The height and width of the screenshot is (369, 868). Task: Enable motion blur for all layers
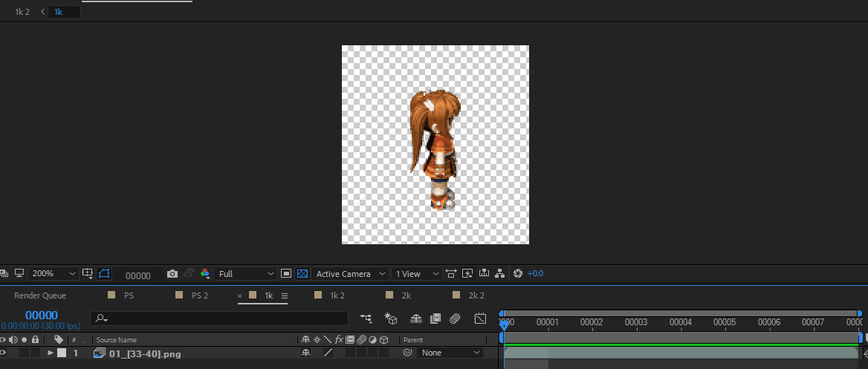pos(455,319)
